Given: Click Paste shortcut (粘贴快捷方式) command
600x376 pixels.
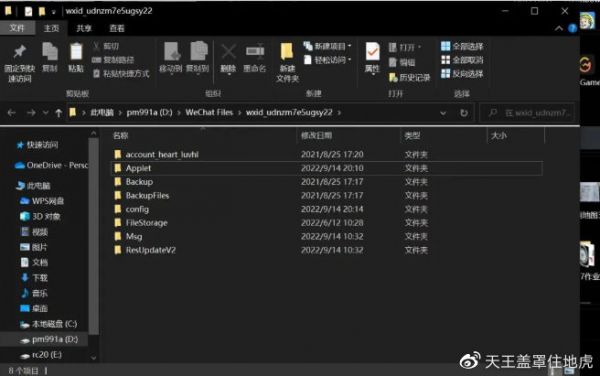Looking at the screenshot, I should (121, 73).
